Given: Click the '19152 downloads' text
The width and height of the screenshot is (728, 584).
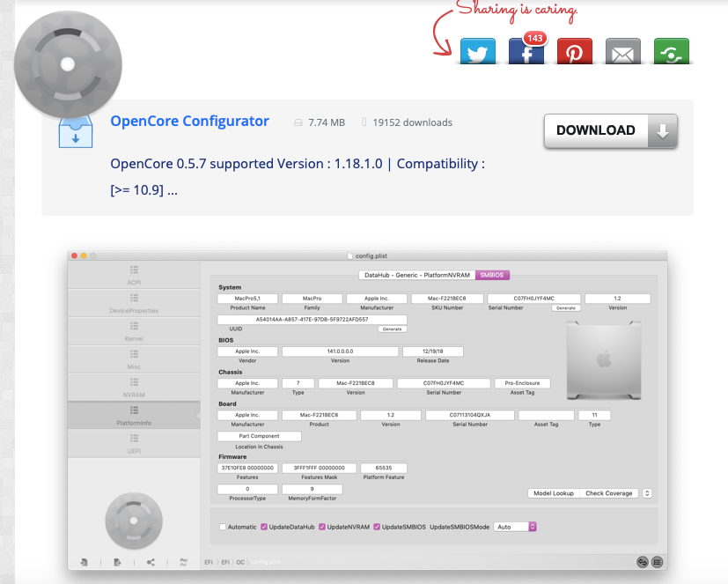Looking at the screenshot, I should [412, 122].
